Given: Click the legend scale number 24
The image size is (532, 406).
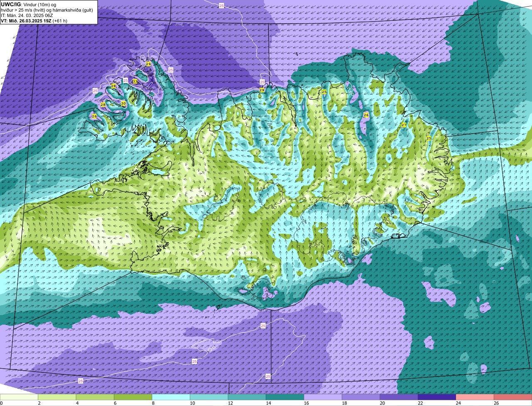Looking at the screenshot, I should click(x=458, y=403).
